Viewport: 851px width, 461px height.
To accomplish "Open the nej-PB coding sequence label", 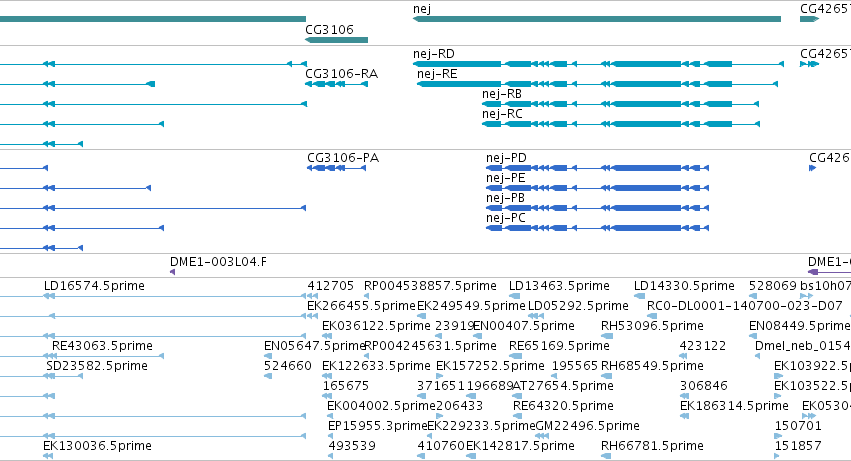I will pyautogui.click(x=506, y=198).
